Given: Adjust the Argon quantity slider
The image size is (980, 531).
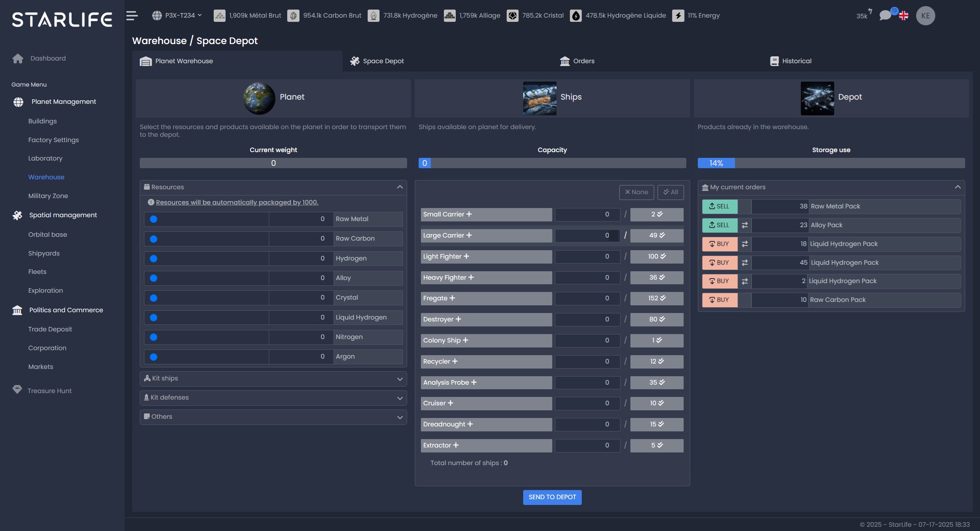Looking at the screenshot, I should coord(207,357).
